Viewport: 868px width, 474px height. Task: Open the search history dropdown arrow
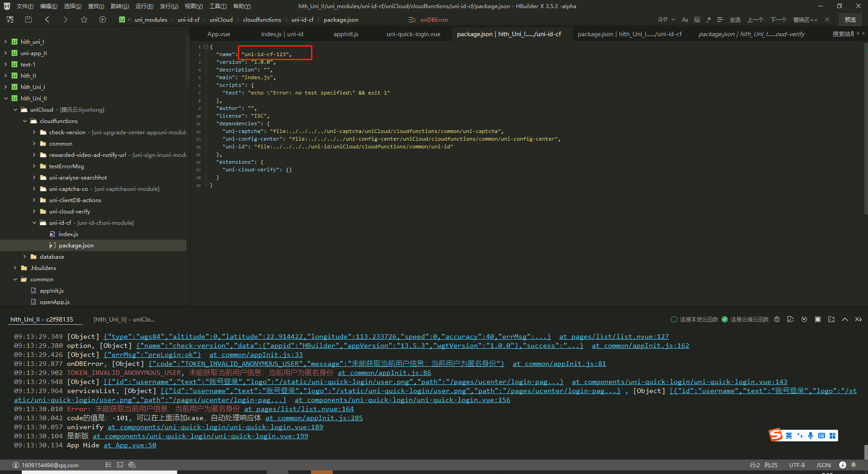(x=673, y=19)
